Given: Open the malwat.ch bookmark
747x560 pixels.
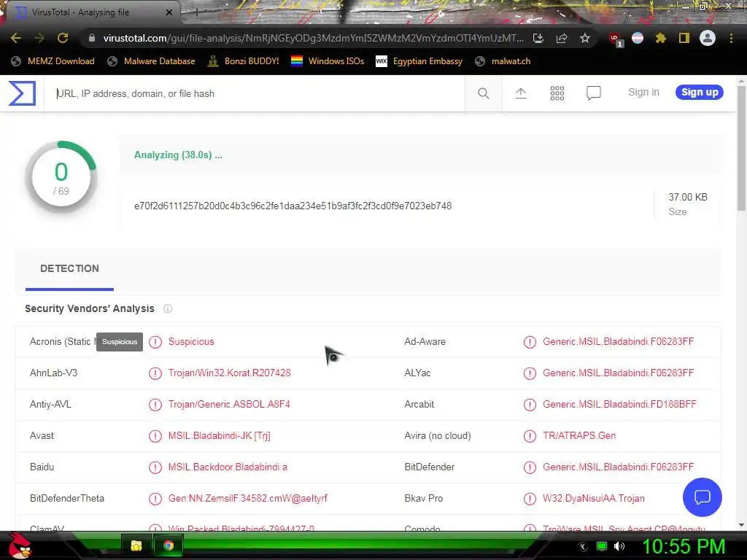Looking at the screenshot, I should tap(503, 61).
